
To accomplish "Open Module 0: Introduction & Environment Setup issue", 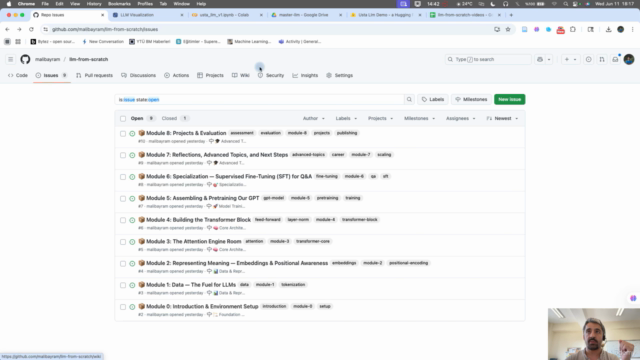I will [202, 307].
